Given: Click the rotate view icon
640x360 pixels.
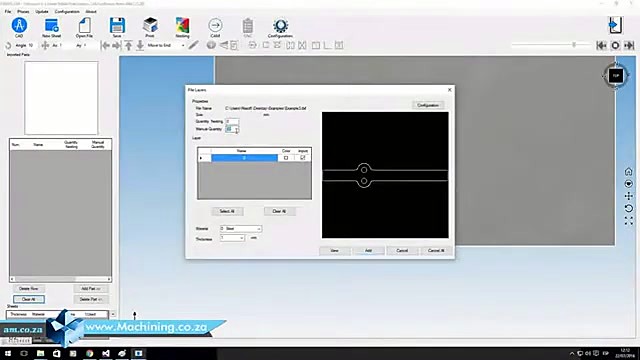Looking at the screenshot, I should [629, 209].
